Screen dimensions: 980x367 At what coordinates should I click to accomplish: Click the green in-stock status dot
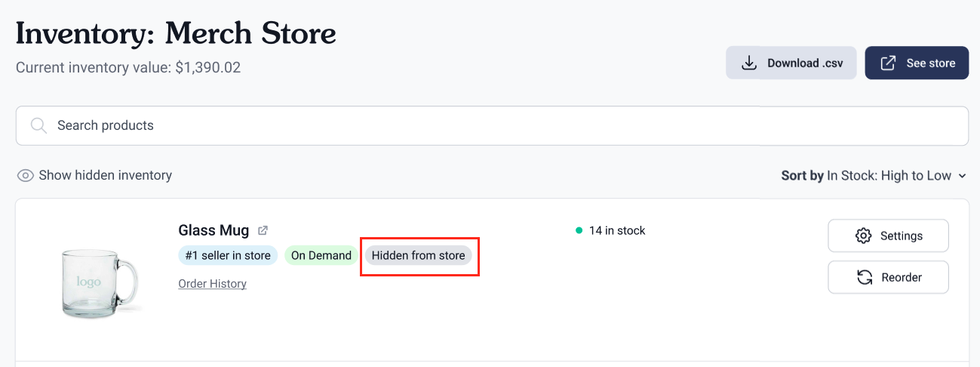pos(579,230)
